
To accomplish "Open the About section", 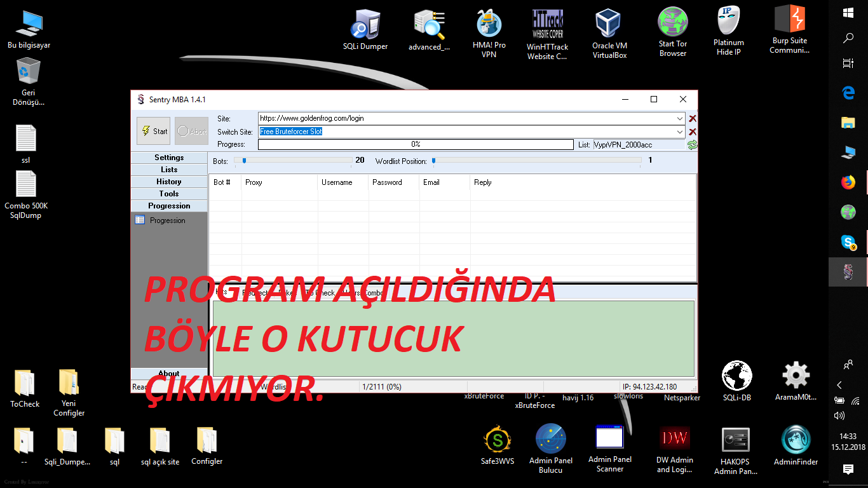I will tap(169, 374).
